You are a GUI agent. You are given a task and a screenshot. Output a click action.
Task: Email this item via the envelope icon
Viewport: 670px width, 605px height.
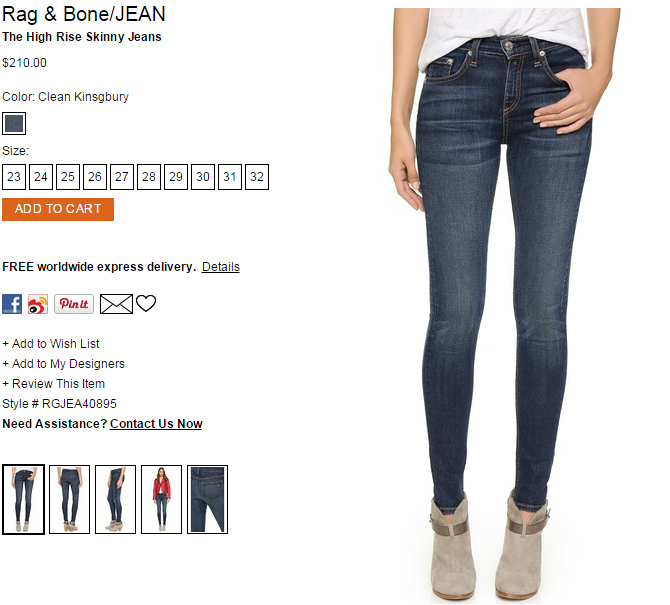(x=116, y=304)
